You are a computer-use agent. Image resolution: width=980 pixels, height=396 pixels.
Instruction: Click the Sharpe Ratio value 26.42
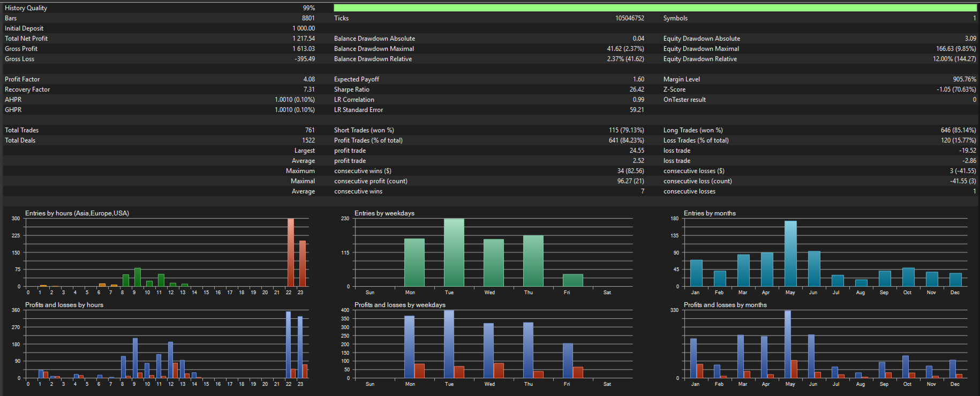tap(637, 89)
